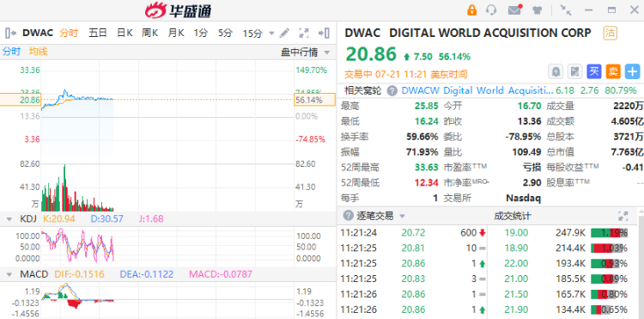This screenshot has height=319, width=644.
Task: Collapse the KDJ indicator panel
Action: tap(9, 219)
